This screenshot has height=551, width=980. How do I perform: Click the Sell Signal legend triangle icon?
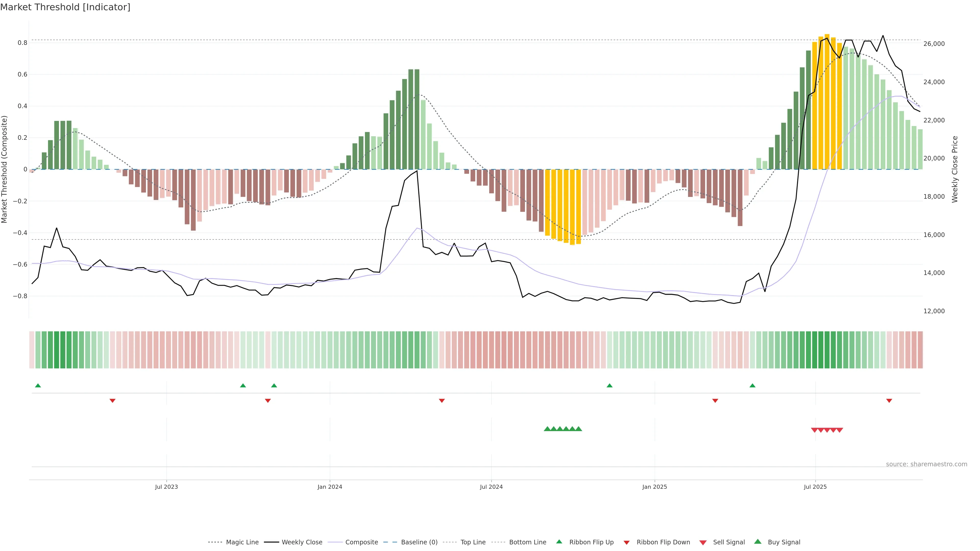pos(703,543)
